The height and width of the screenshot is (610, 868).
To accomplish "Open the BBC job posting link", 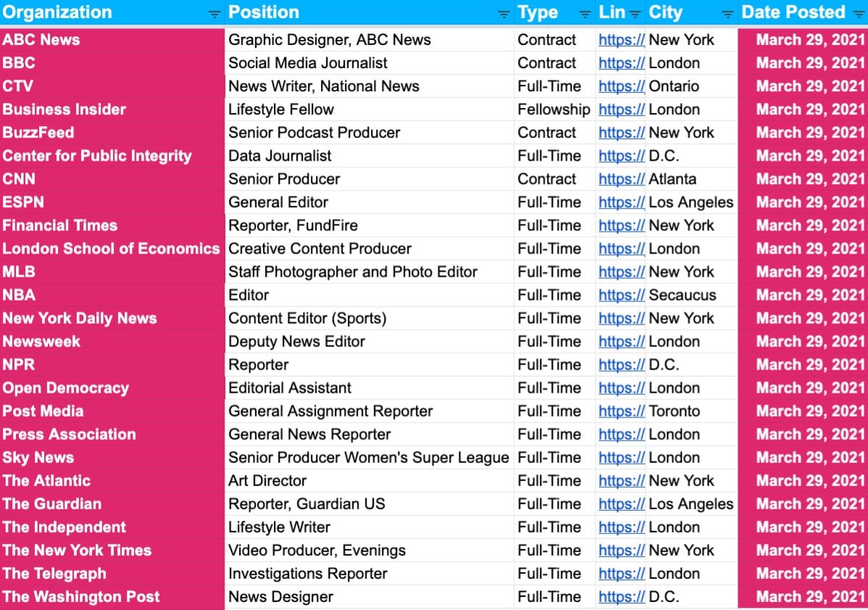I will [x=621, y=63].
